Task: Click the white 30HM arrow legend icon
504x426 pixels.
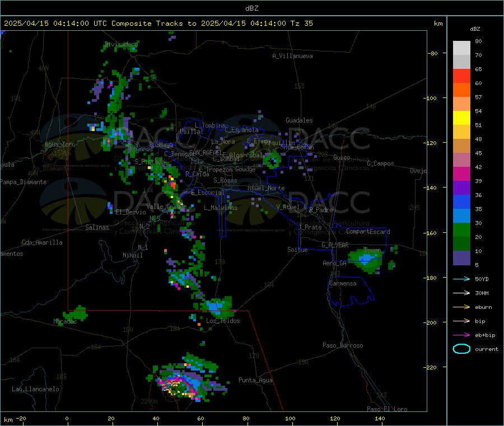Action: [461, 293]
